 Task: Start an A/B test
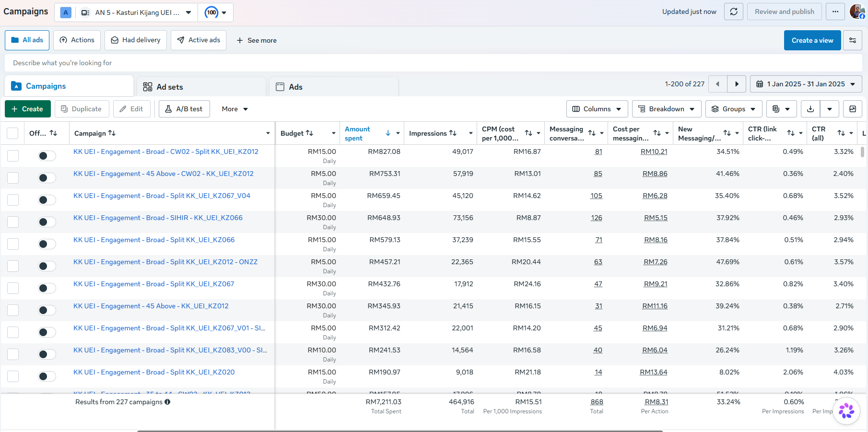[x=184, y=109]
